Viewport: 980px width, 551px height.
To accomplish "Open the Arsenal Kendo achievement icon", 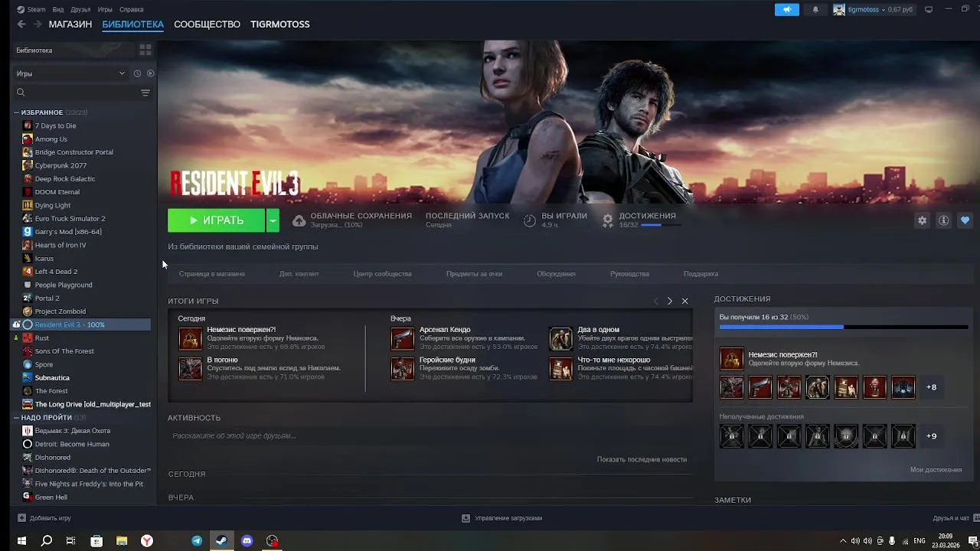I will click(x=403, y=338).
